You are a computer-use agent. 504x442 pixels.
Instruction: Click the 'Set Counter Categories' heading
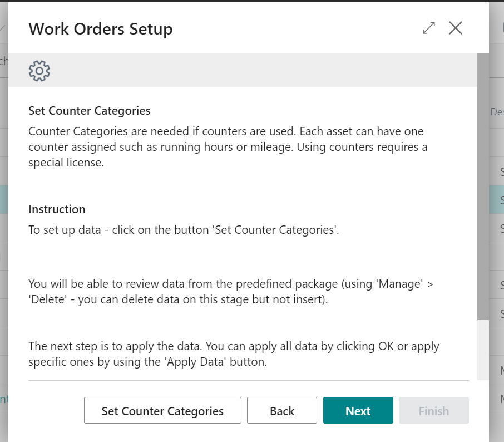coord(90,111)
